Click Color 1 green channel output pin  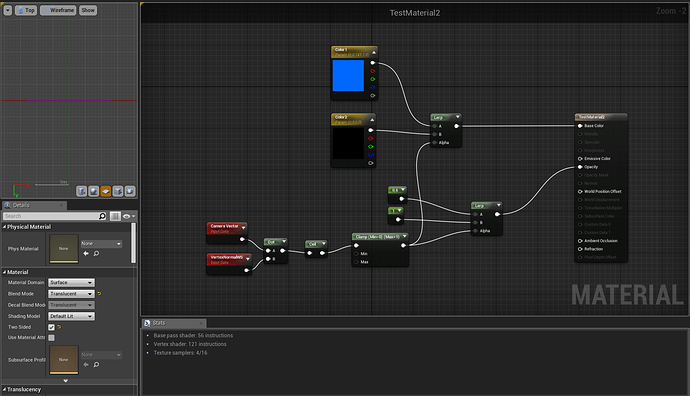coord(373,79)
